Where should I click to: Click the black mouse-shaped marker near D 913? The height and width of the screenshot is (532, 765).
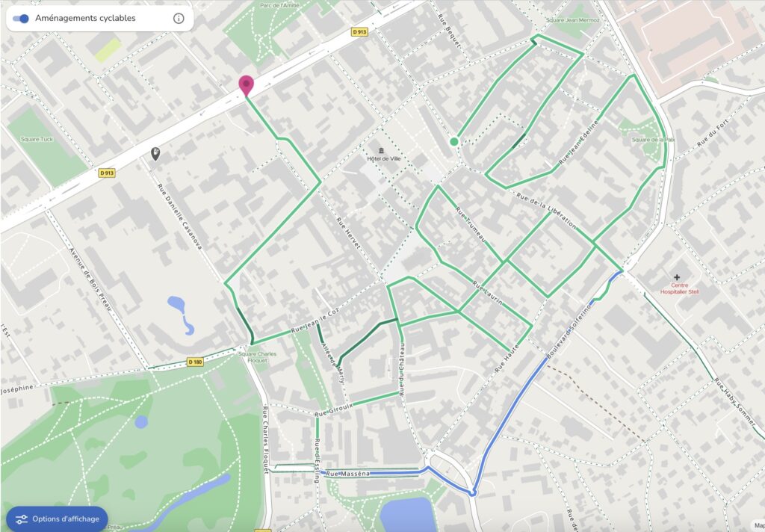tap(155, 154)
